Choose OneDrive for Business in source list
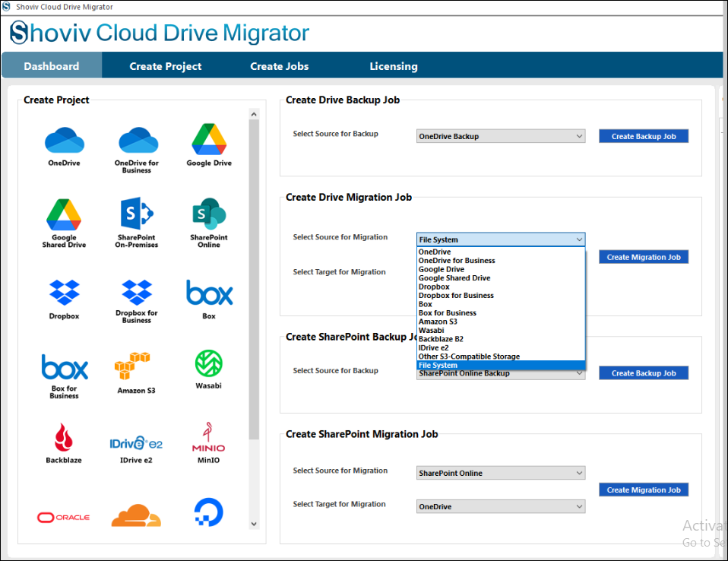728x561 pixels. pos(501,261)
